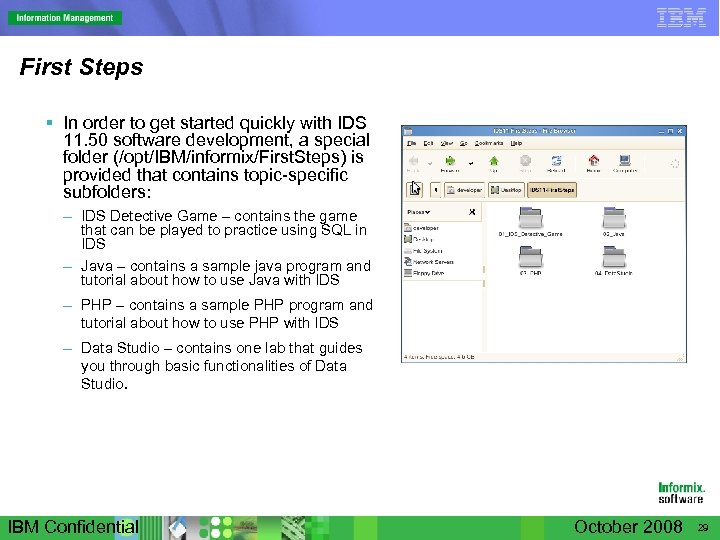720x540 pixels.
Task: Click the Information Management label
Action: [x=65, y=18]
